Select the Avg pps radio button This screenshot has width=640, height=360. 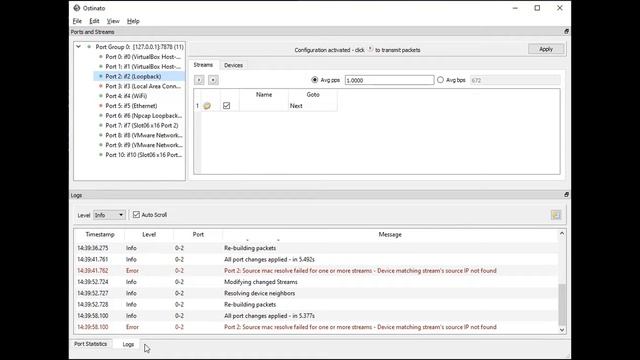point(314,80)
